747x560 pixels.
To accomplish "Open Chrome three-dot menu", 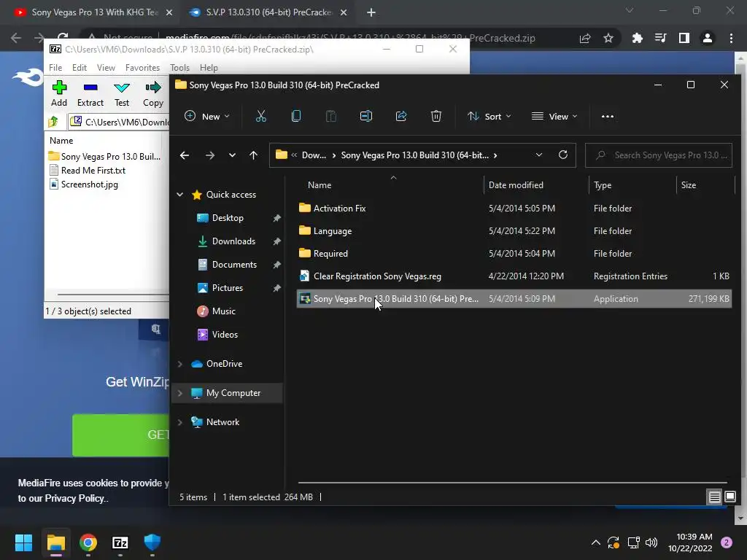I will [731, 38].
